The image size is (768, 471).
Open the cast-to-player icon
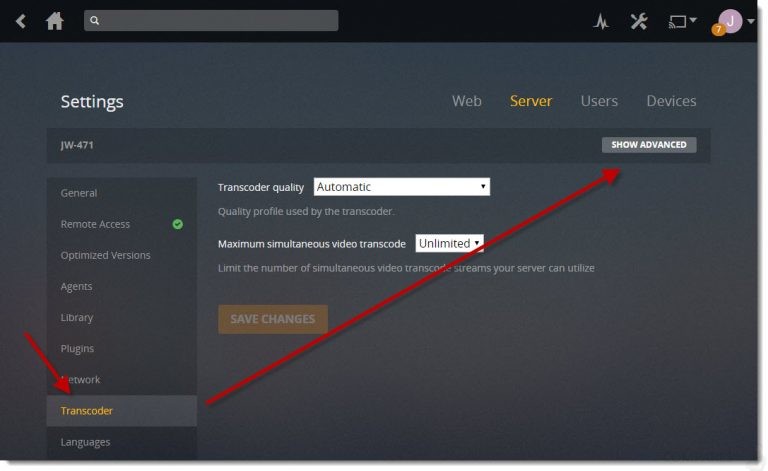point(678,22)
